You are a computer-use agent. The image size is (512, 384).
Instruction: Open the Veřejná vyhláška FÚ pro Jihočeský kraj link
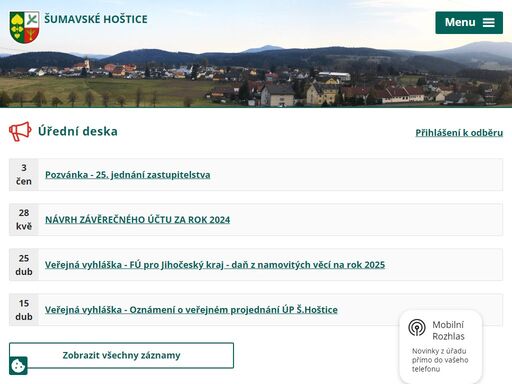point(215,265)
